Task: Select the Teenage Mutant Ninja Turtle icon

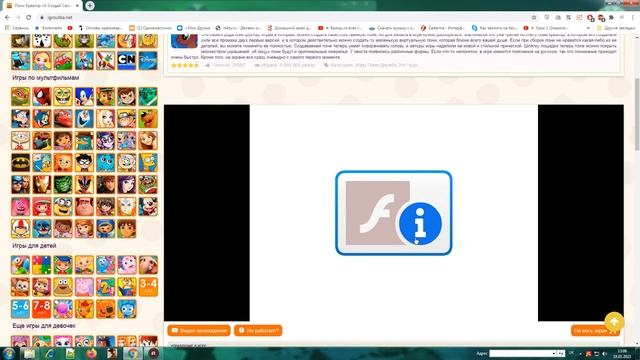Action: [20, 97]
